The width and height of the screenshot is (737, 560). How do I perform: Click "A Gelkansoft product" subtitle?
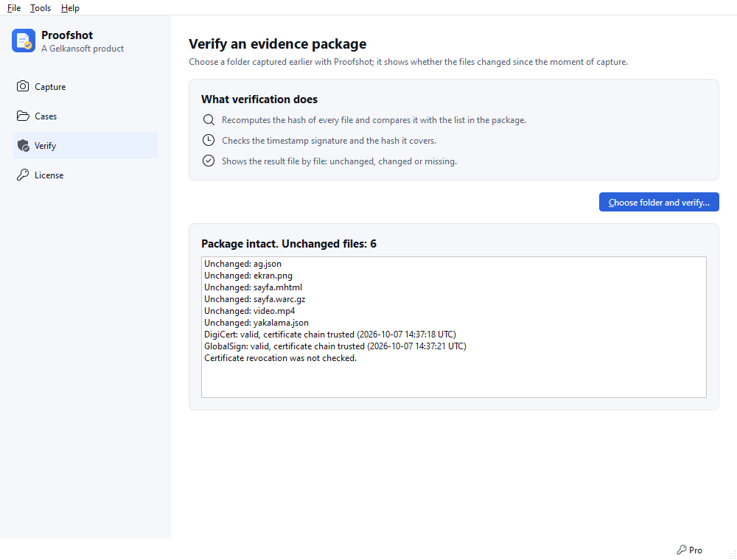(x=83, y=49)
